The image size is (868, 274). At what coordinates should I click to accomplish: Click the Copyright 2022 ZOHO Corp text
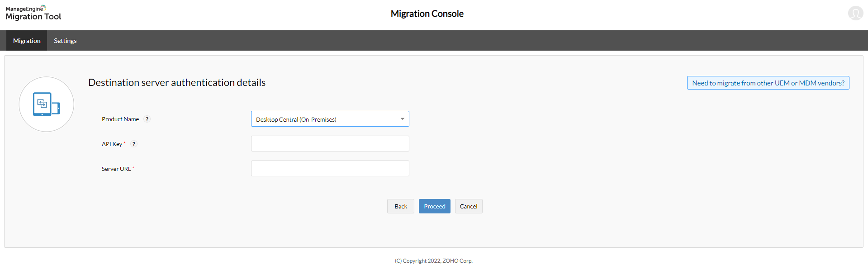(434, 261)
